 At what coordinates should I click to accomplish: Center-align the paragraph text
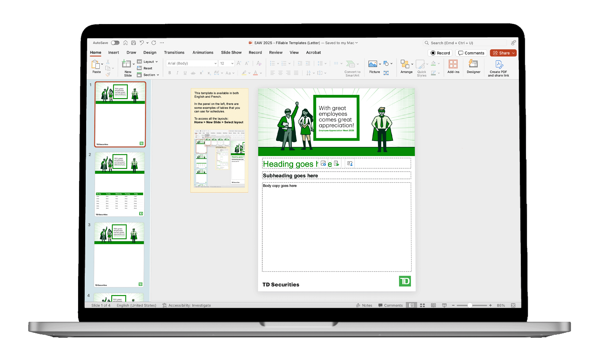(280, 73)
